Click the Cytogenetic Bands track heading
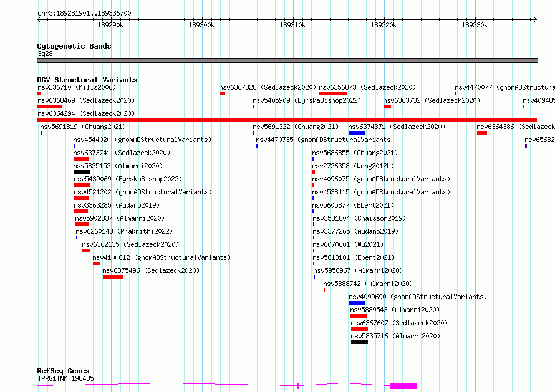The image size is (555, 392). (x=74, y=46)
